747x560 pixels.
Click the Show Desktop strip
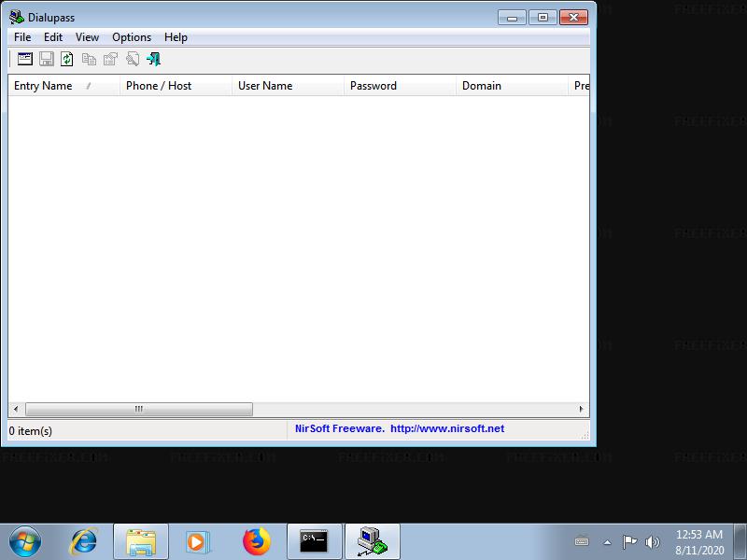(x=740, y=542)
